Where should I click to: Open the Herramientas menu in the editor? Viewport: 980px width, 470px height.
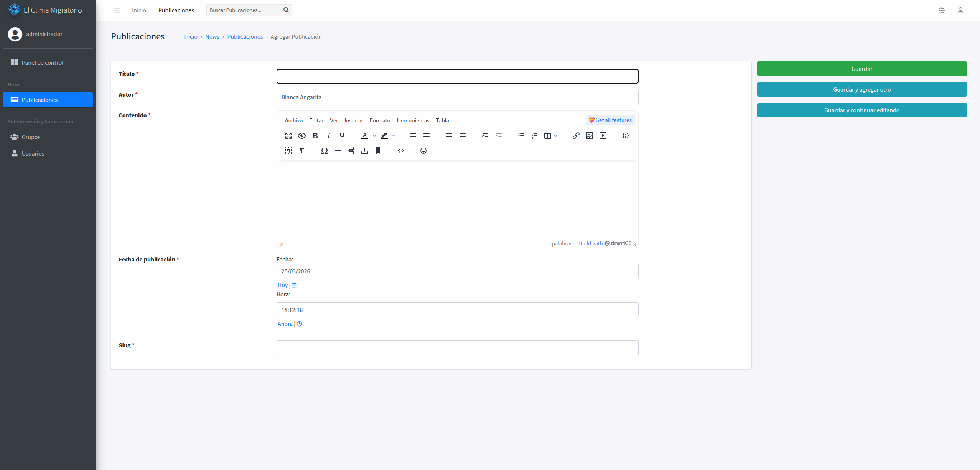pyautogui.click(x=413, y=120)
